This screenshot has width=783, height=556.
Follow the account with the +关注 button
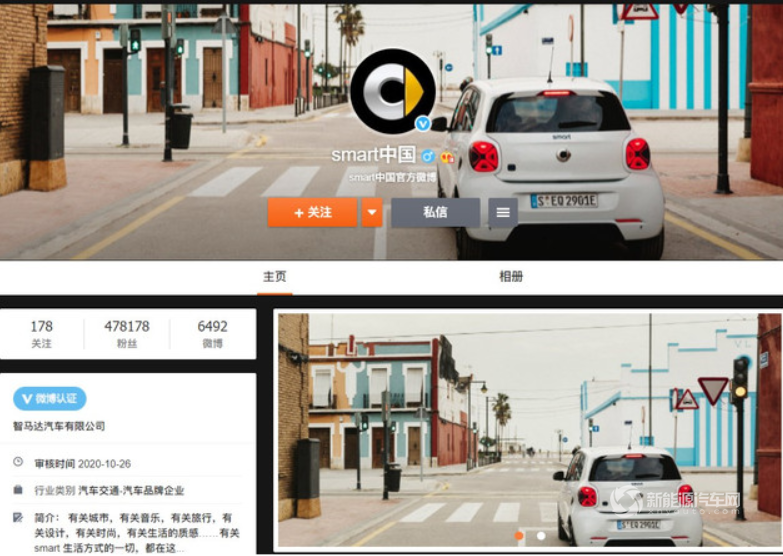click(313, 212)
